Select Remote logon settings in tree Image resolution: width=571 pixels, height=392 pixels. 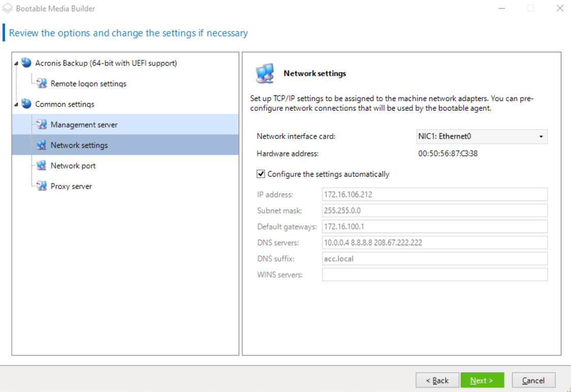click(88, 84)
